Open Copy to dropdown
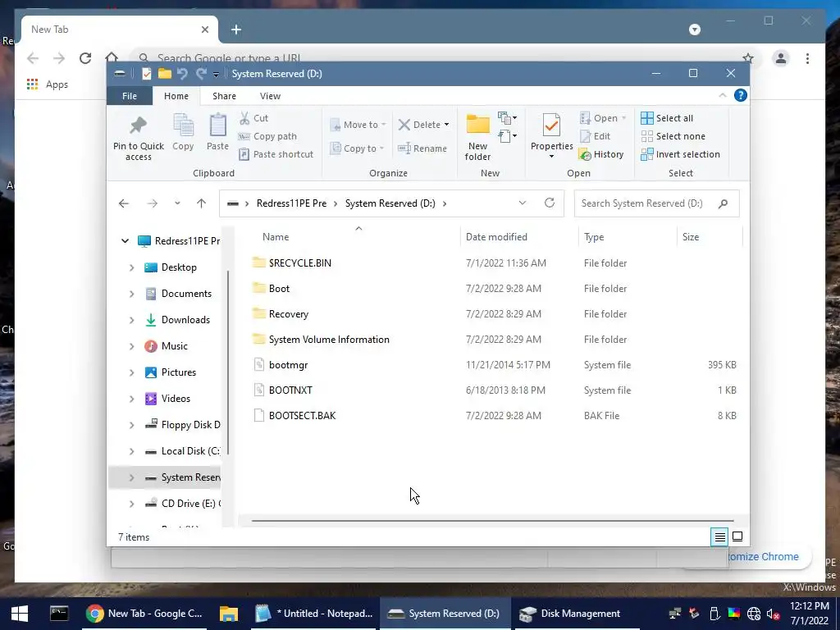Screen dimensions: 840x630 coord(358,148)
